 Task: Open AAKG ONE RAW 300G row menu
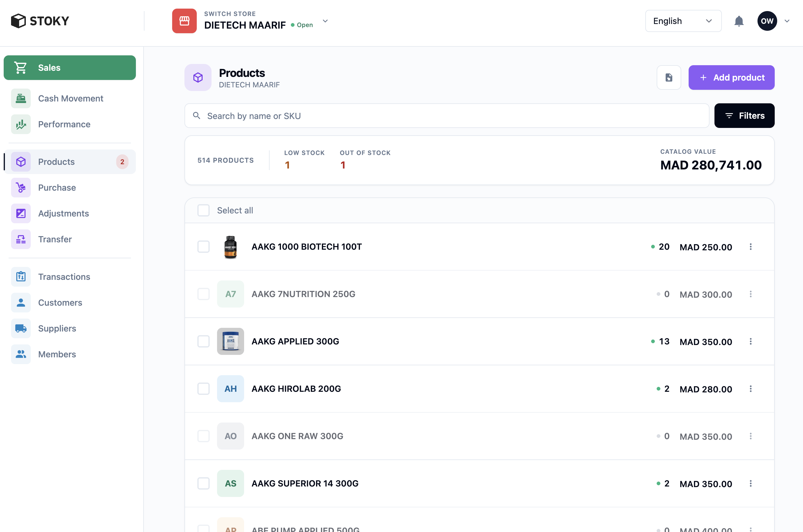(x=750, y=436)
